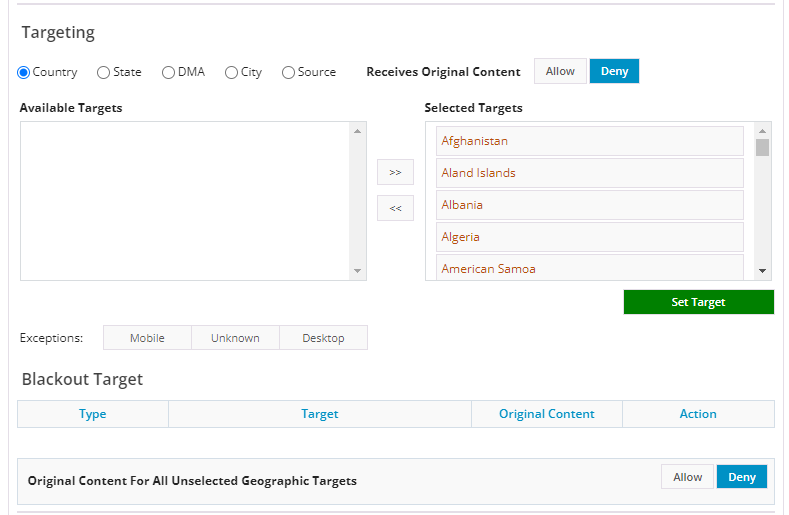Image resolution: width=789 pixels, height=515 pixels.
Task: Switch targeting type to Source
Action: [x=288, y=72]
